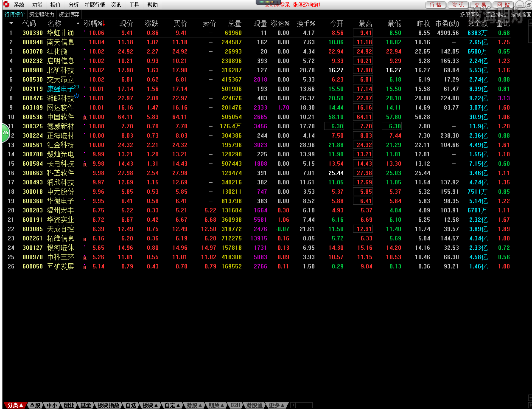Select the stock code 600536
532x409 pixels.
(x=33, y=117)
